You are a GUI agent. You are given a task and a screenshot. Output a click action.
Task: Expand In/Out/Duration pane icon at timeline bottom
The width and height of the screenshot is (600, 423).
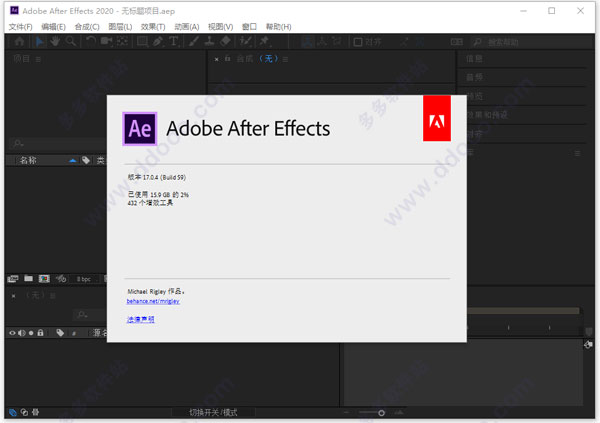(x=36, y=412)
